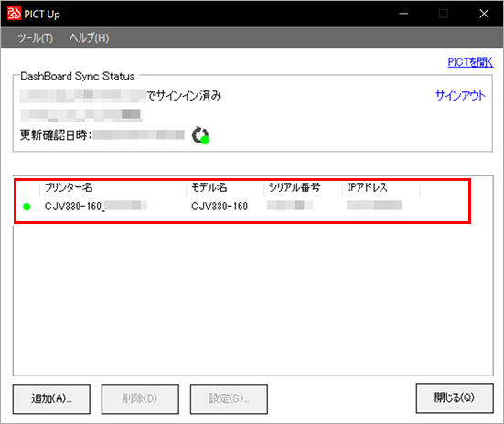The width and height of the screenshot is (504, 424).
Task: Click the 追加(A)... button
Action: click(51, 398)
